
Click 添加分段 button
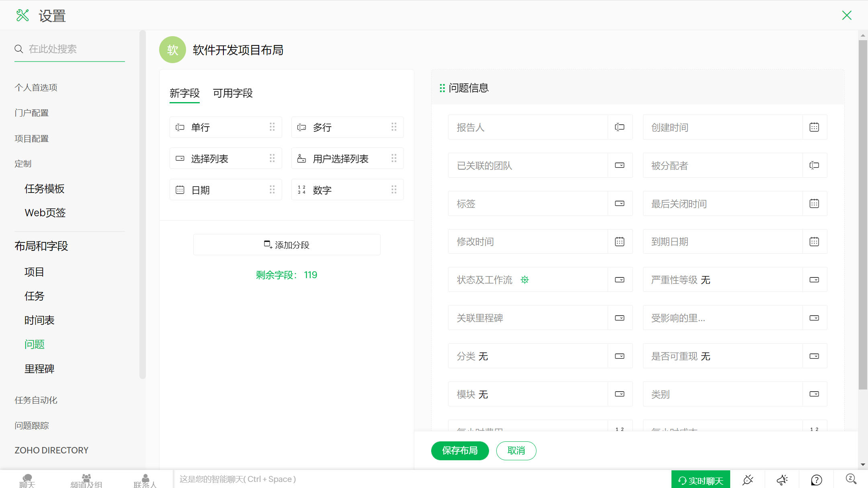tap(287, 245)
